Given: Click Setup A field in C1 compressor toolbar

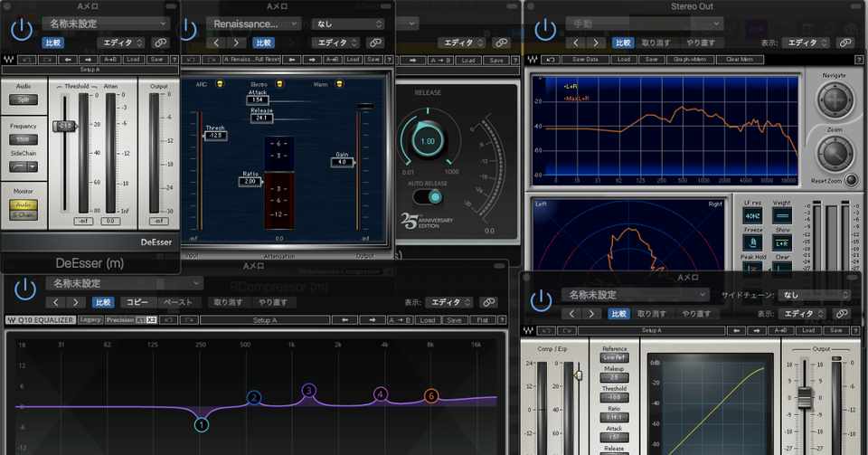Looking at the screenshot, I should (652, 330).
